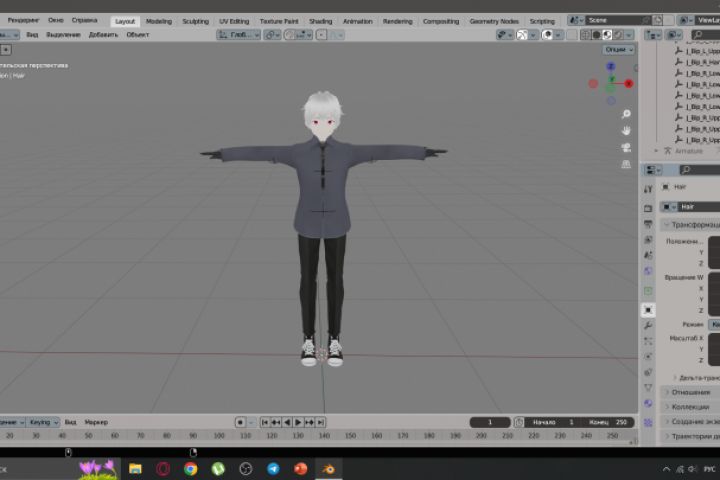Open the pivot point dropdown
The image size is (720, 480).
[272, 35]
